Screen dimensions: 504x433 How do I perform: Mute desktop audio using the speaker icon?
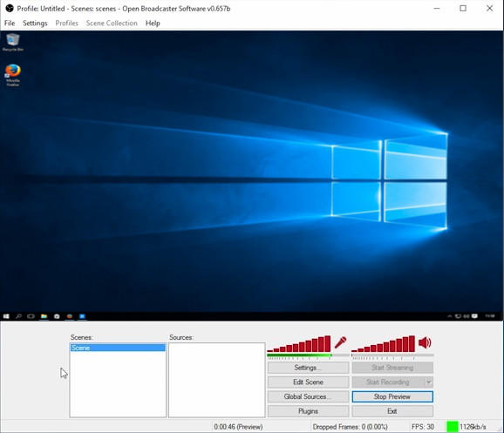(425, 342)
